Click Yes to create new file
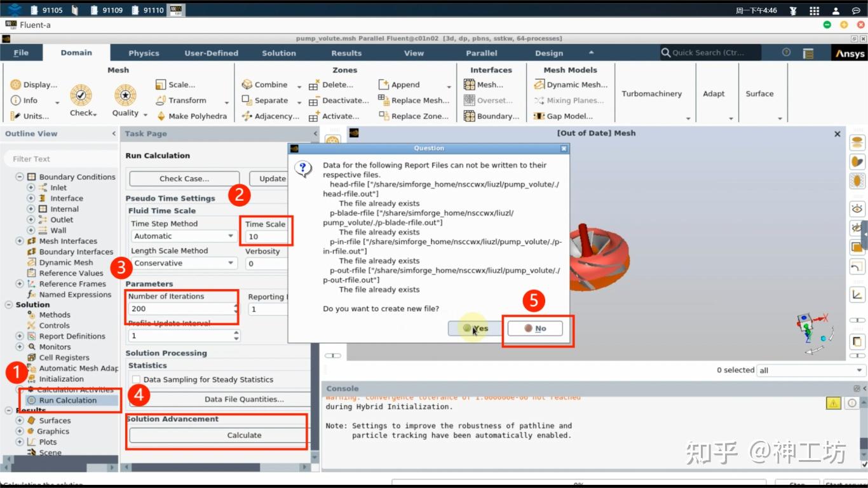The height and width of the screenshot is (488, 868). pos(475,329)
